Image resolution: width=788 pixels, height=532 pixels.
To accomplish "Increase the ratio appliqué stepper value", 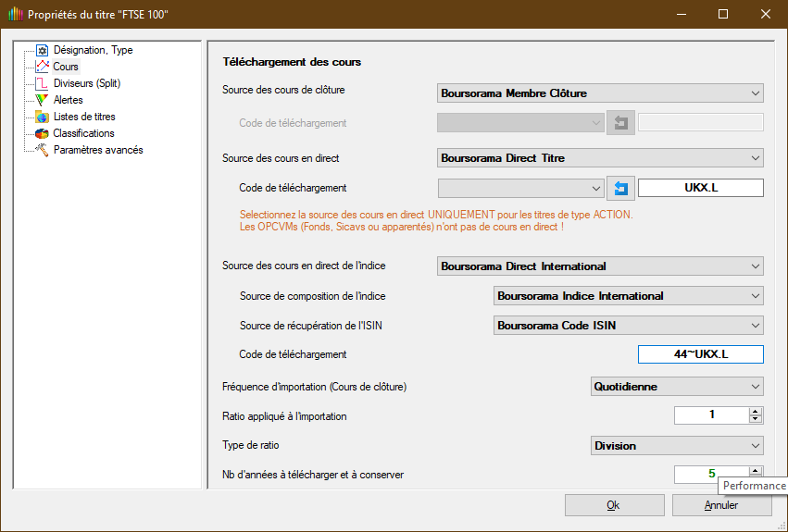I will point(756,411).
